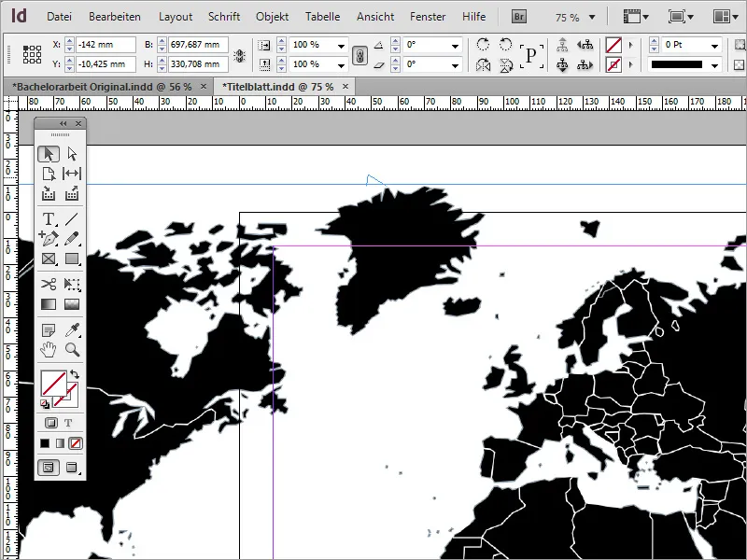
Task: Toggle constrain proportions for width and height
Action: click(x=240, y=56)
